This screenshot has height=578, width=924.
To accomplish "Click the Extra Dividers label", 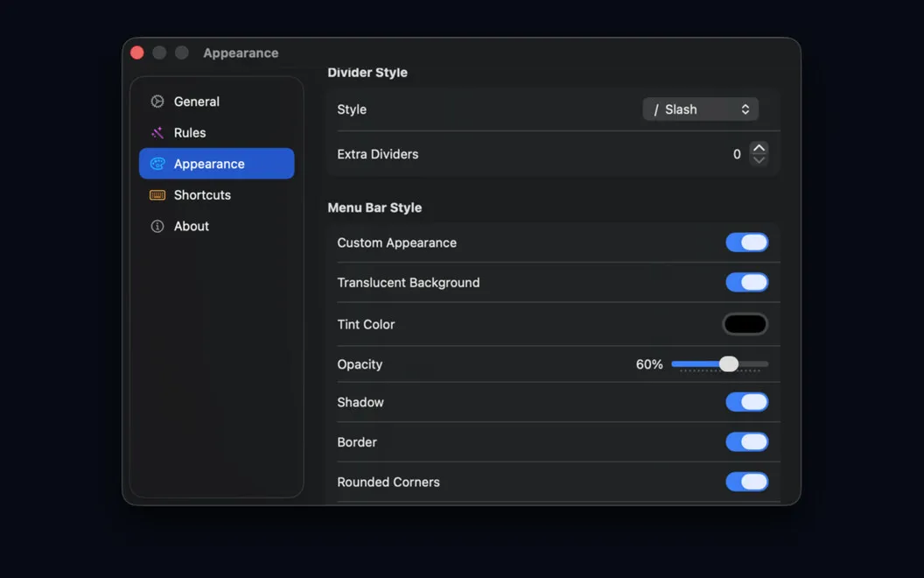I will (377, 154).
